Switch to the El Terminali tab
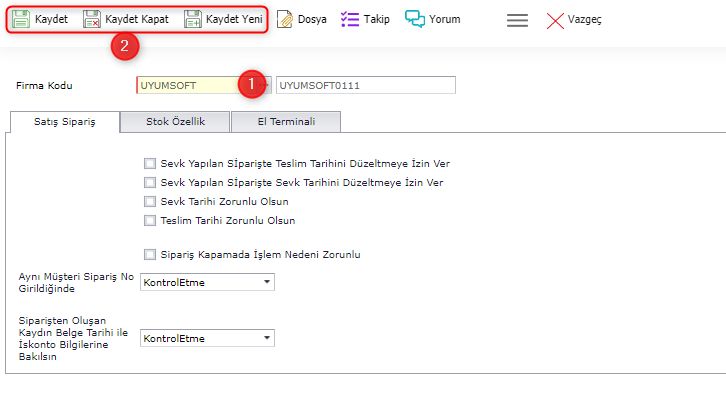Screen dimensions: 726x402 (286, 122)
